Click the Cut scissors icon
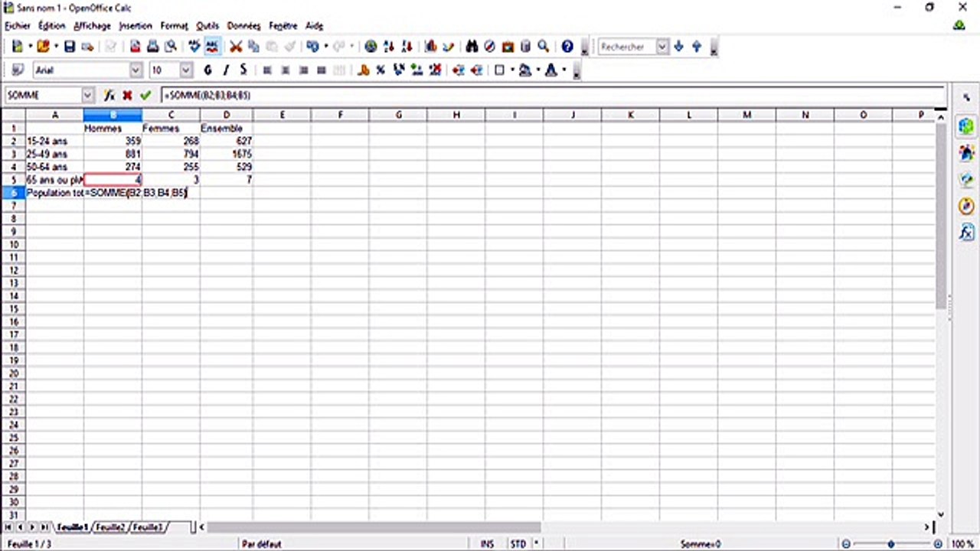980x551 pixels. pyautogui.click(x=236, y=47)
